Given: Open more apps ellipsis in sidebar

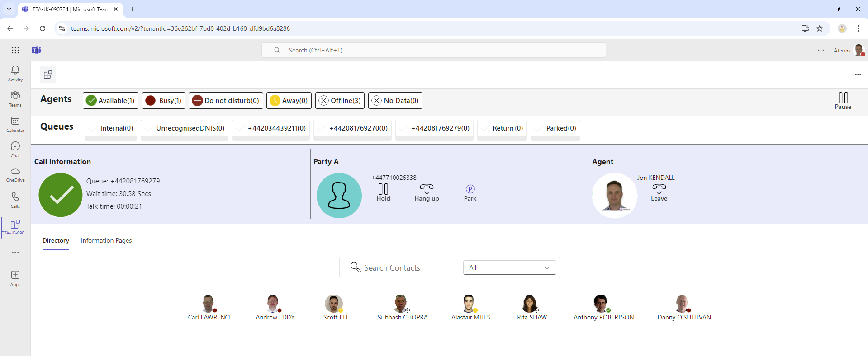Looking at the screenshot, I should point(15,253).
